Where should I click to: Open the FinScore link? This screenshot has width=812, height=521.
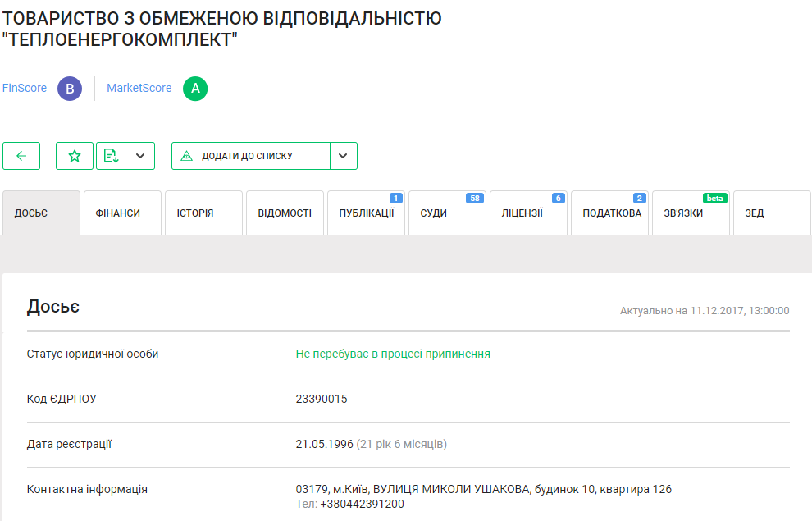pyautogui.click(x=25, y=89)
